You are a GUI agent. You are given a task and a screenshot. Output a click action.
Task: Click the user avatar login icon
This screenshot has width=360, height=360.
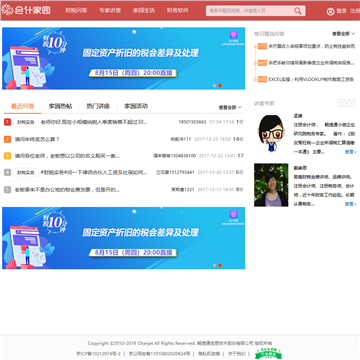pyautogui.click(x=330, y=11)
